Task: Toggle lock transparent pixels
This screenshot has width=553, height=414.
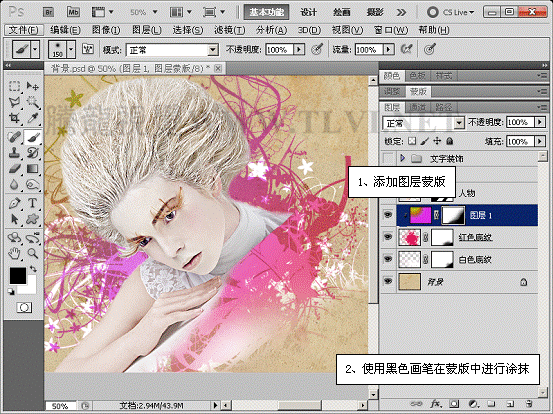Action: click(x=412, y=141)
